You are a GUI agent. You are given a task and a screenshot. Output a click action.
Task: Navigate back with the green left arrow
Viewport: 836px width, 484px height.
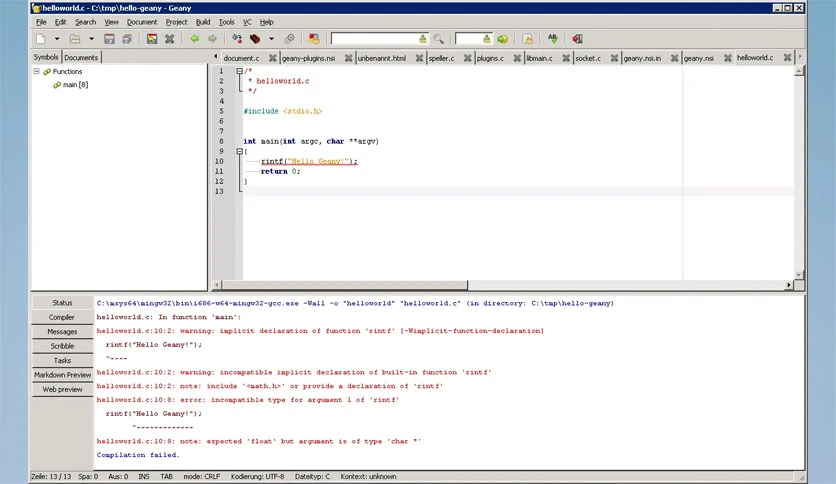[x=195, y=39]
